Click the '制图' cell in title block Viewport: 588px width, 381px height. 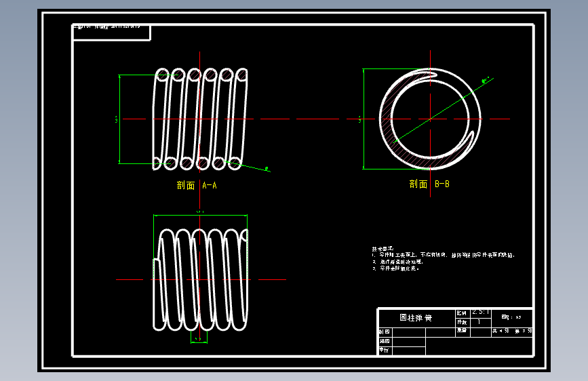tap(385, 332)
